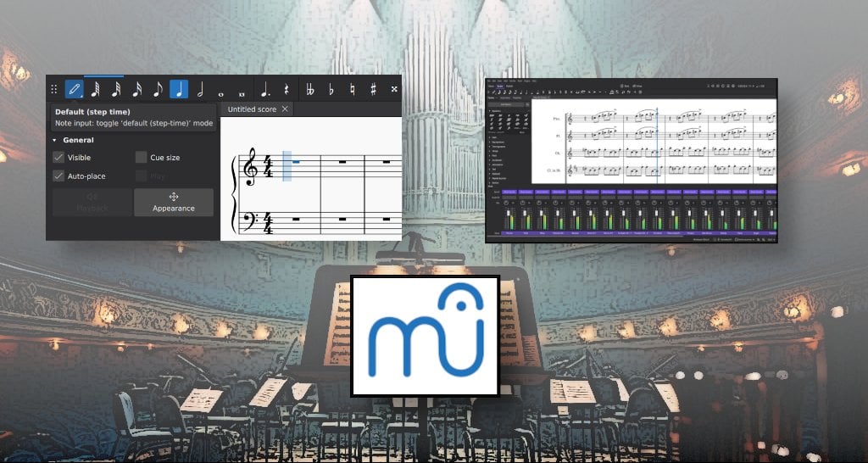Toggle the Visible checkbox
Viewport: 868px width, 463px height.
[58, 157]
